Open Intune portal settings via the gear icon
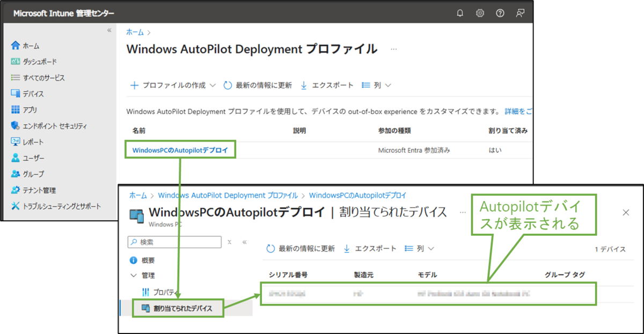Viewport: 644px width, 334px height. click(x=479, y=13)
